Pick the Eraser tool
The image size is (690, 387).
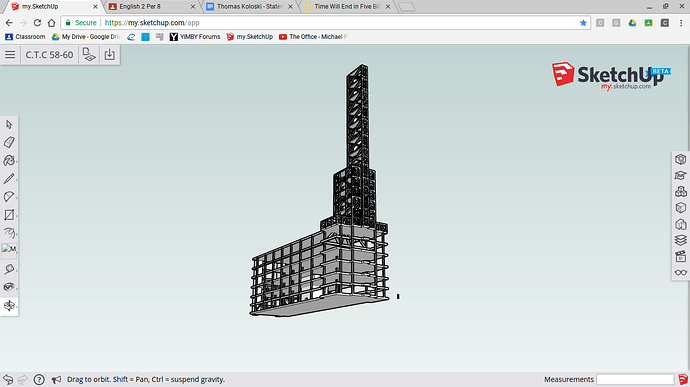9,142
